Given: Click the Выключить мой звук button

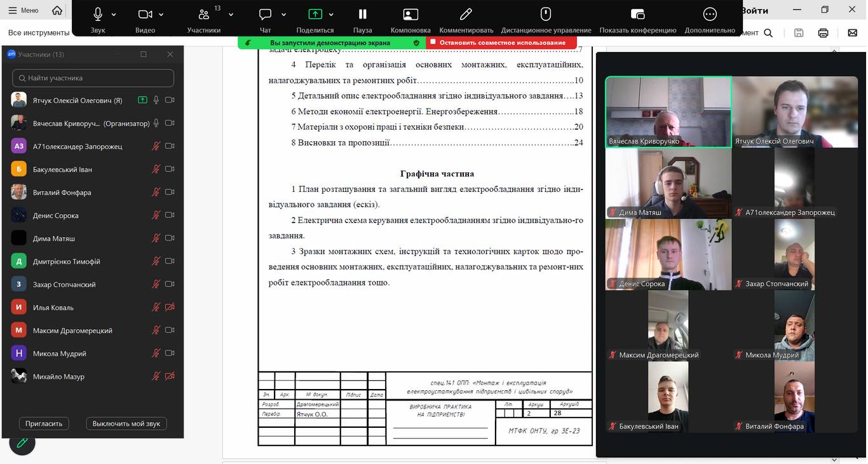Looking at the screenshot, I should point(126,423).
